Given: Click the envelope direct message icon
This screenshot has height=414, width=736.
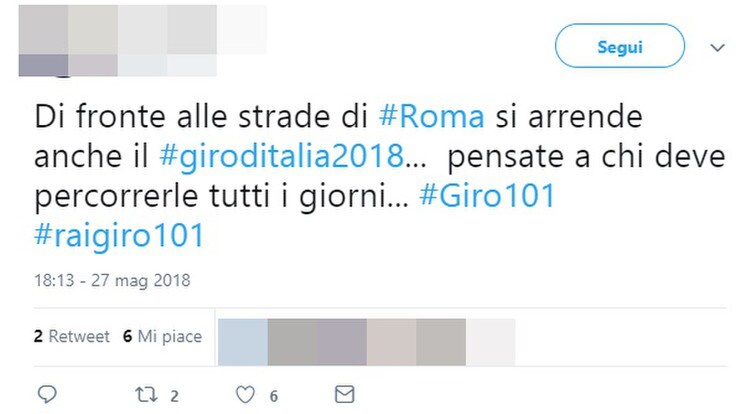Looking at the screenshot, I should [x=345, y=394].
